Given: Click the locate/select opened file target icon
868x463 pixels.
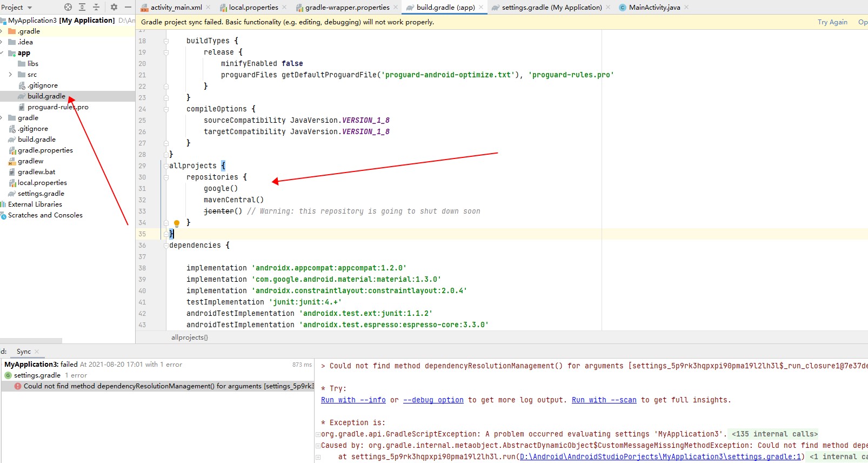Looking at the screenshot, I should [x=68, y=7].
